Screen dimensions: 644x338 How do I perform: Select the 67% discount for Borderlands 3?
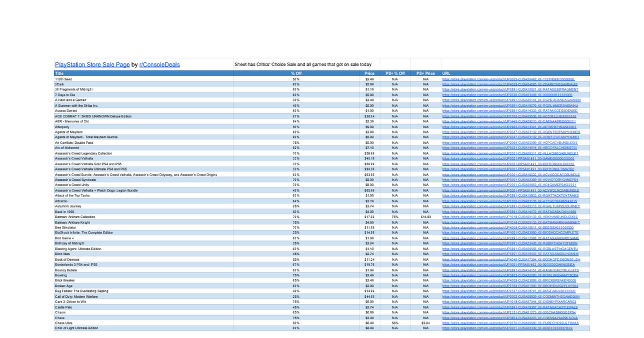click(296, 264)
